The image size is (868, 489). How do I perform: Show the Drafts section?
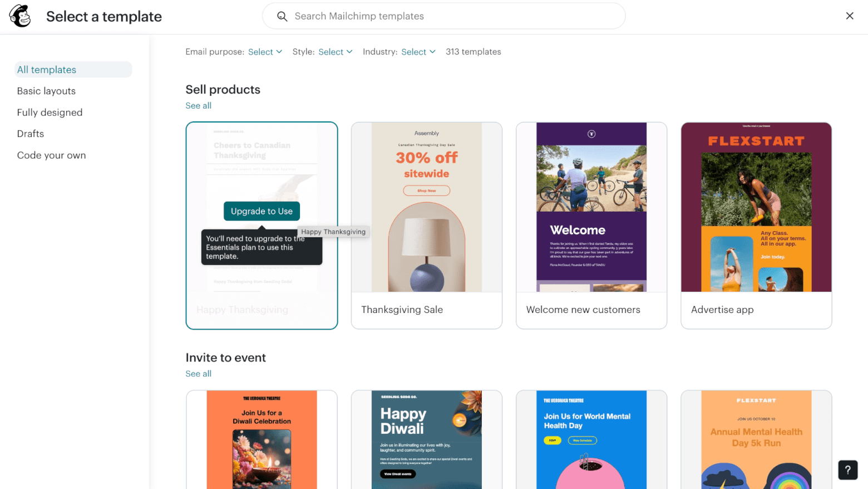pyautogui.click(x=31, y=134)
